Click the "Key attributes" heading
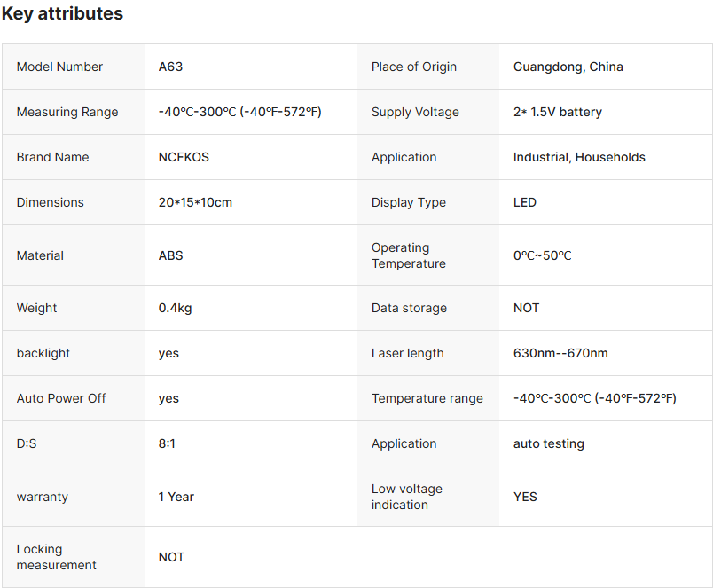713x588 pixels. pos(62,14)
